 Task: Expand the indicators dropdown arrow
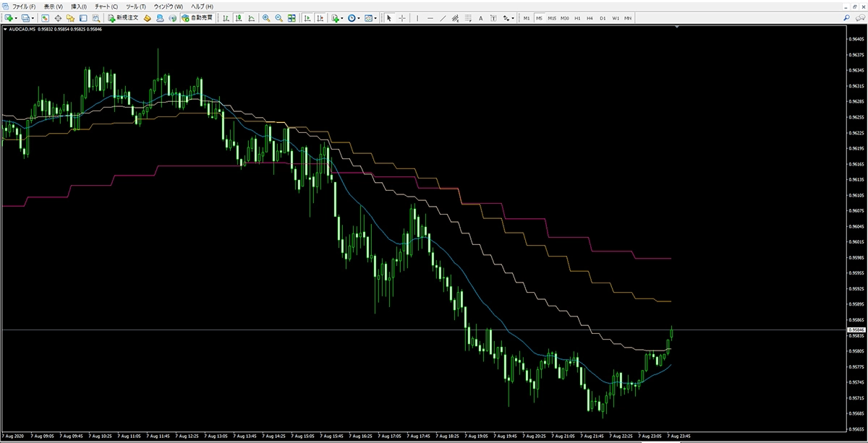pos(343,17)
